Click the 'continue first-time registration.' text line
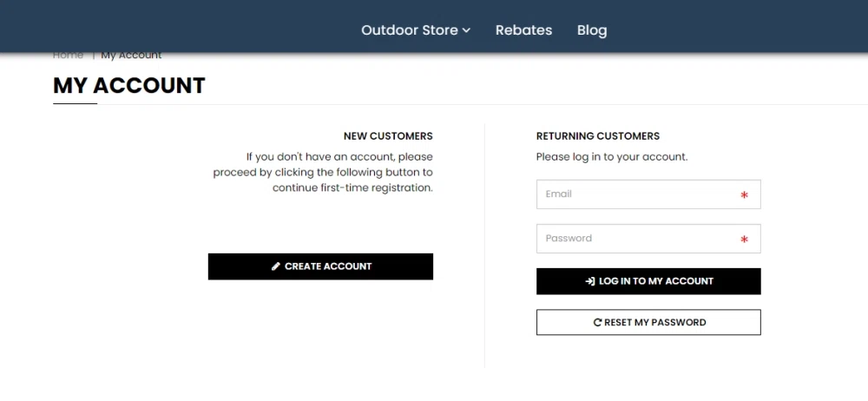This screenshot has height=401, width=868. 352,187
